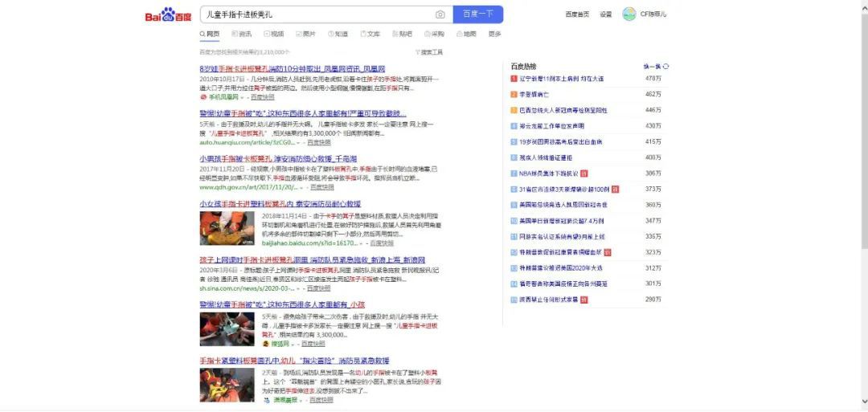Viewport: 868px width, 412px height.
Task: Switch to the 采购 tab
Action: (x=435, y=35)
